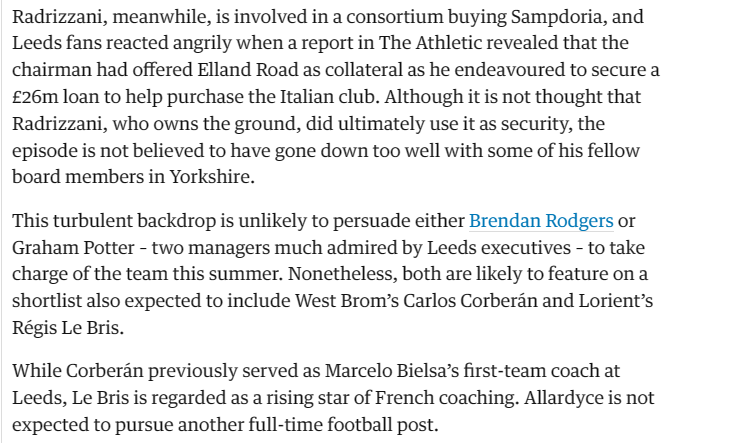Screen dimensions: 737x443
Task: Click the phrase 'Italian club'
Action: (328, 97)
